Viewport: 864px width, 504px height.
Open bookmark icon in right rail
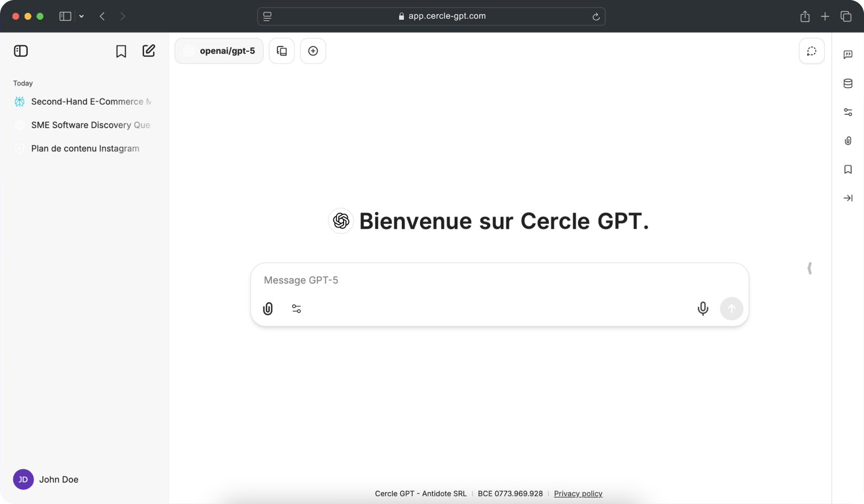[x=848, y=169]
